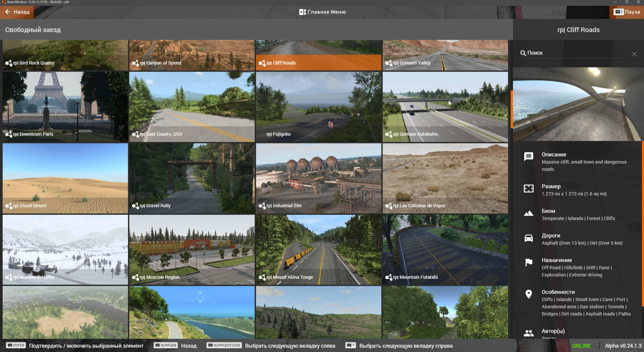Click the NUMPADDIVIDE previous tab hint

(x=271, y=345)
